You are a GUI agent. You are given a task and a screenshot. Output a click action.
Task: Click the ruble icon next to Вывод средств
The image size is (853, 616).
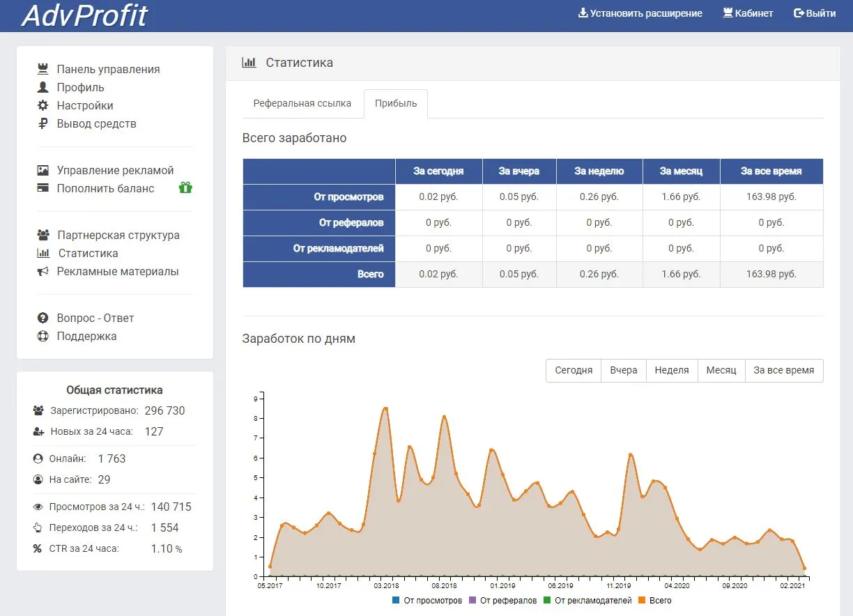click(x=43, y=123)
